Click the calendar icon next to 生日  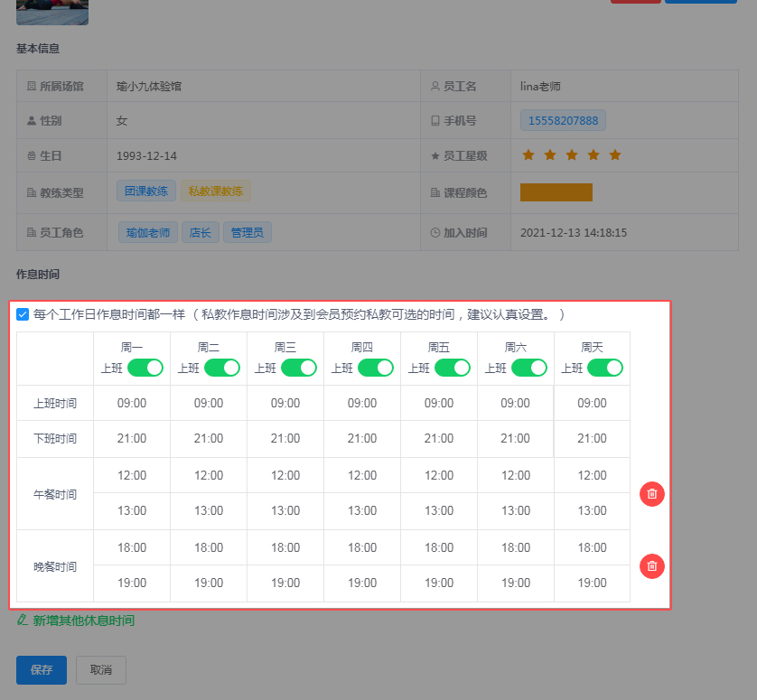pyautogui.click(x=30, y=155)
